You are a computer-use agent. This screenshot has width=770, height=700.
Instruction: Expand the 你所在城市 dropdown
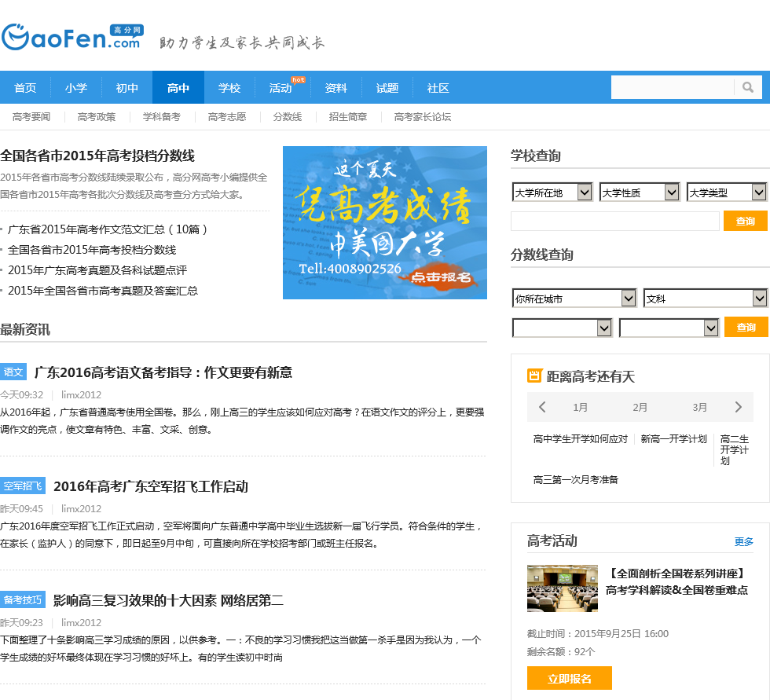point(574,299)
